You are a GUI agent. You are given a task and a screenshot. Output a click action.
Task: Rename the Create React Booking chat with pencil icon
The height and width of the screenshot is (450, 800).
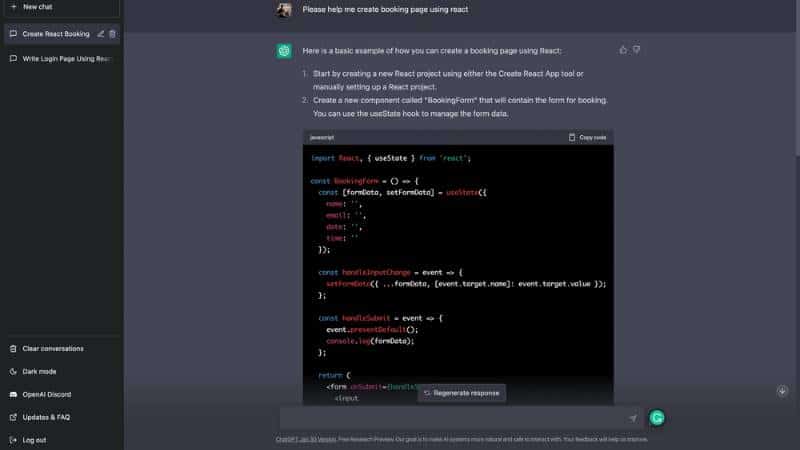click(100, 34)
